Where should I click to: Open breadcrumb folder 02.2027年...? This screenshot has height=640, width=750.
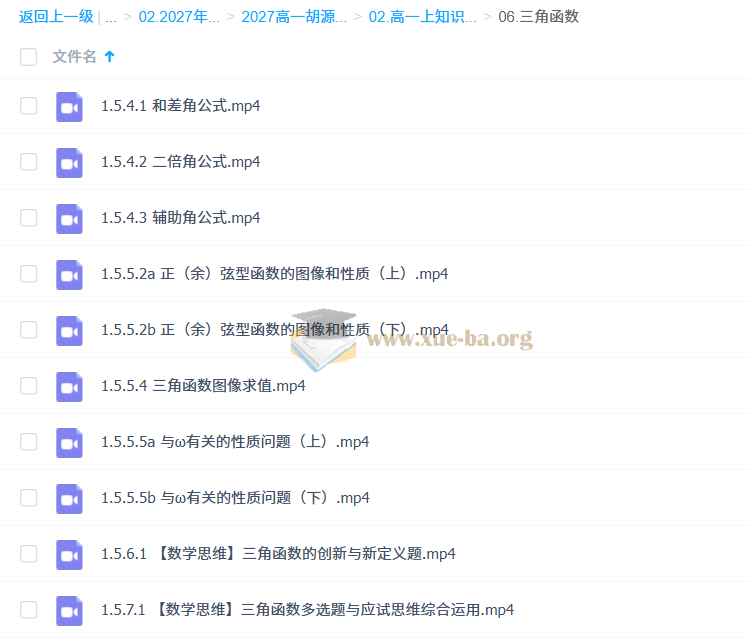pyautogui.click(x=179, y=17)
